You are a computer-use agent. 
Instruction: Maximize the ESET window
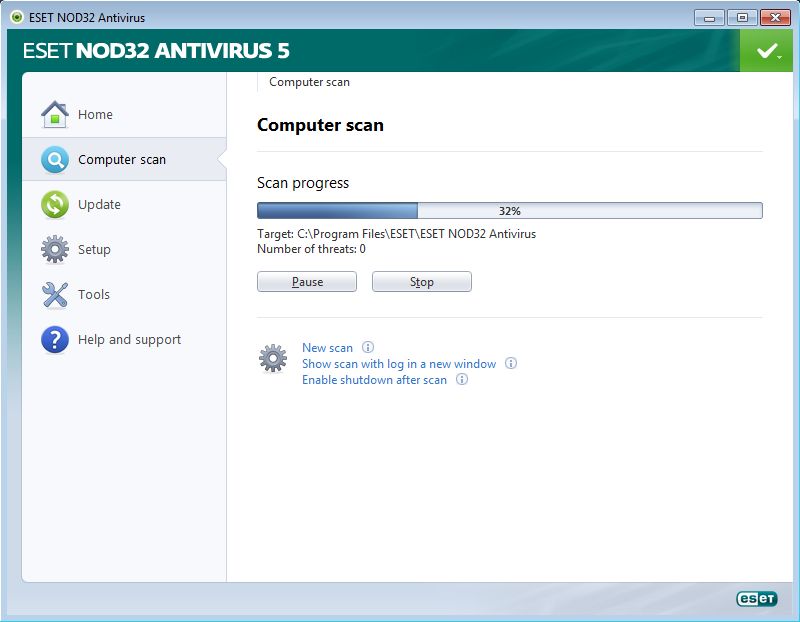(x=742, y=18)
